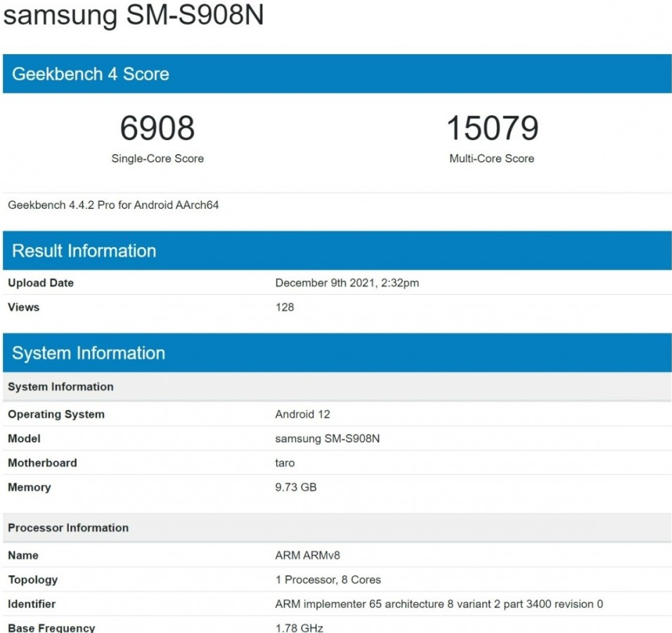Click the Upload Date label
The width and height of the screenshot is (672, 633).
click(41, 283)
